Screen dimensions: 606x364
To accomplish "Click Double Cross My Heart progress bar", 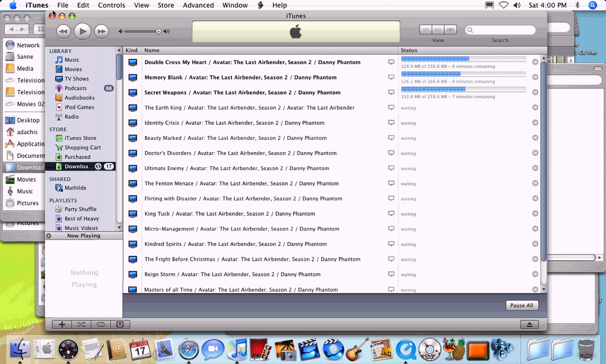I will 464,59.
